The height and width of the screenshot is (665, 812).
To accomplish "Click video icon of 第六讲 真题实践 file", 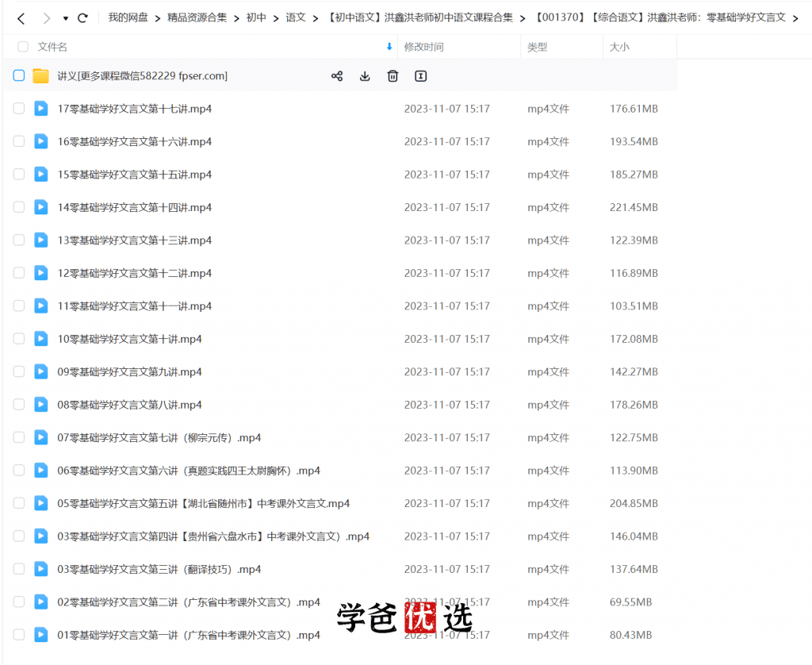I will click(x=41, y=470).
